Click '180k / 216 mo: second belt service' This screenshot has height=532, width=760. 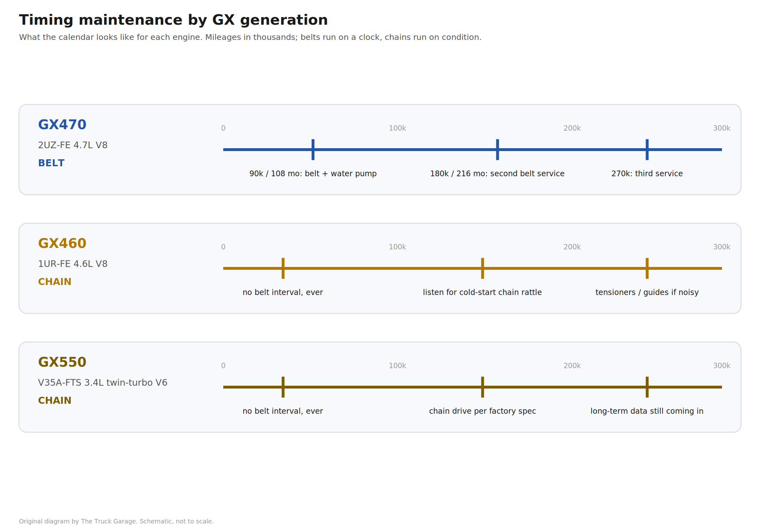(497, 174)
